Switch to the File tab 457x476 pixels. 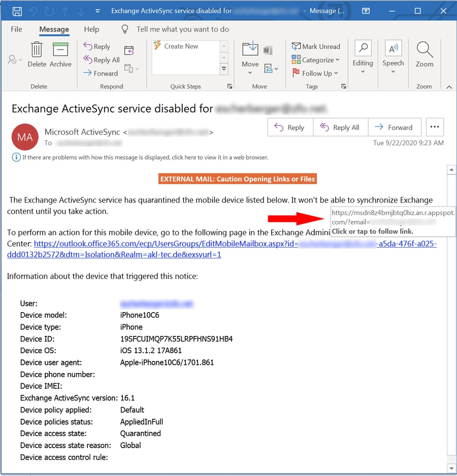(16, 29)
